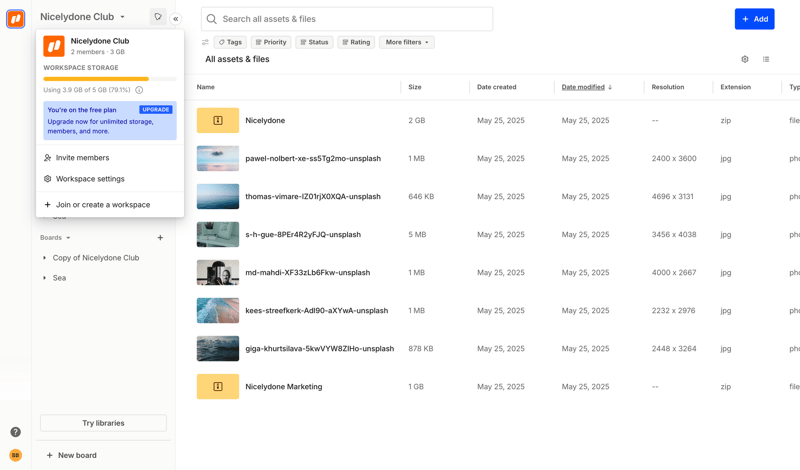
Task: Click the Try libraries button
Action: pos(103,423)
